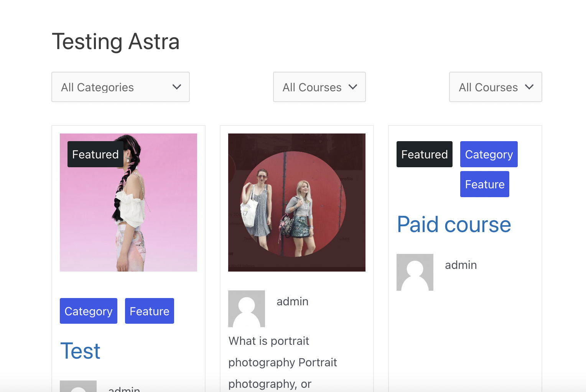This screenshot has height=392, width=586.
Task: Click the admin avatar icon on Paid course
Action: tap(415, 272)
